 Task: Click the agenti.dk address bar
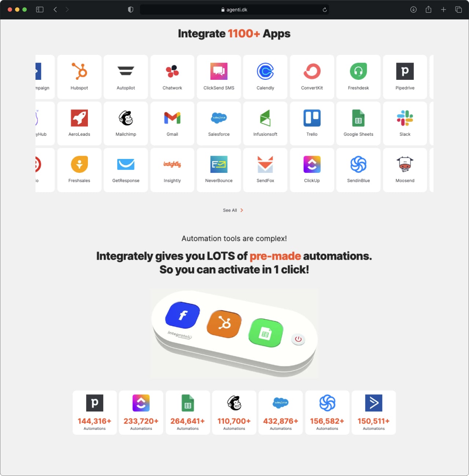[x=234, y=10]
